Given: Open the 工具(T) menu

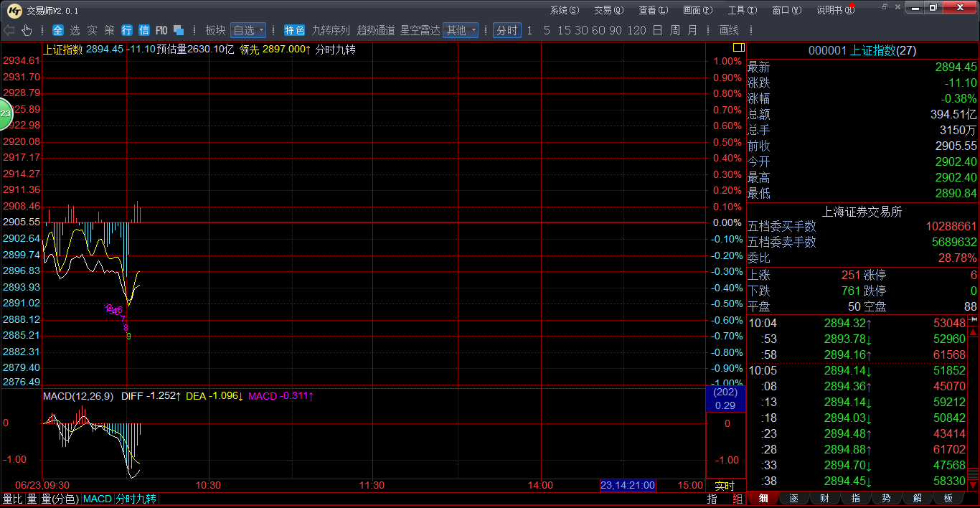Looking at the screenshot, I should pyautogui.click(x=741, y=10).
